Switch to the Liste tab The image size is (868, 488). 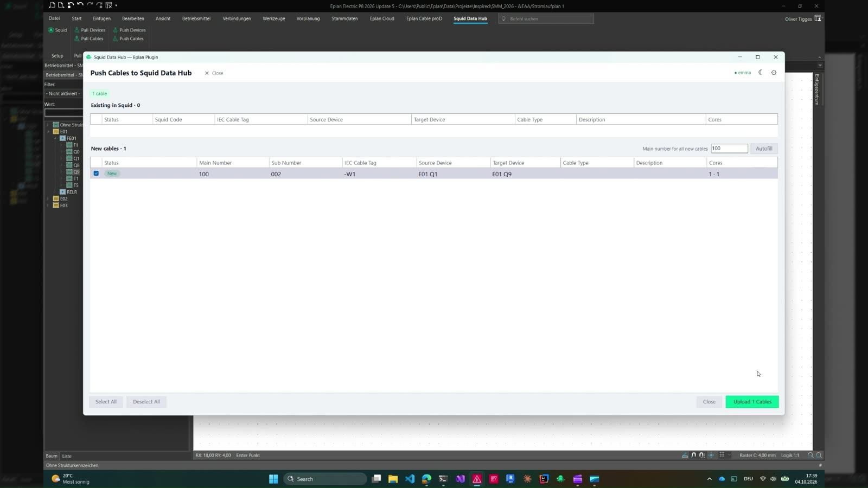click(67, 456)
